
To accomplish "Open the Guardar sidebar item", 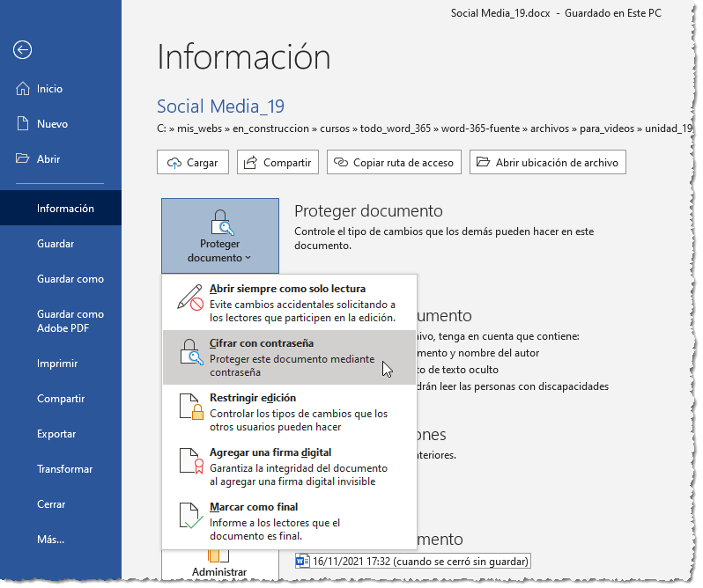I will point(61,244).
